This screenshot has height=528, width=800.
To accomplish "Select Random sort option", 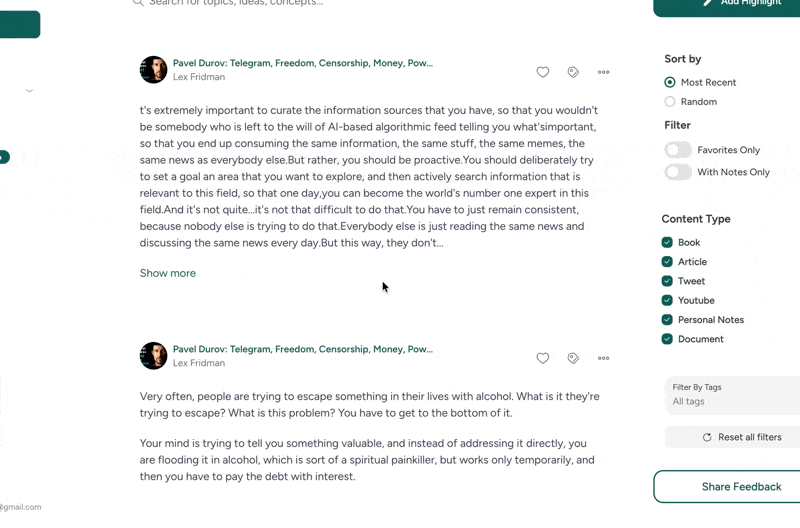I will (670, 102).
